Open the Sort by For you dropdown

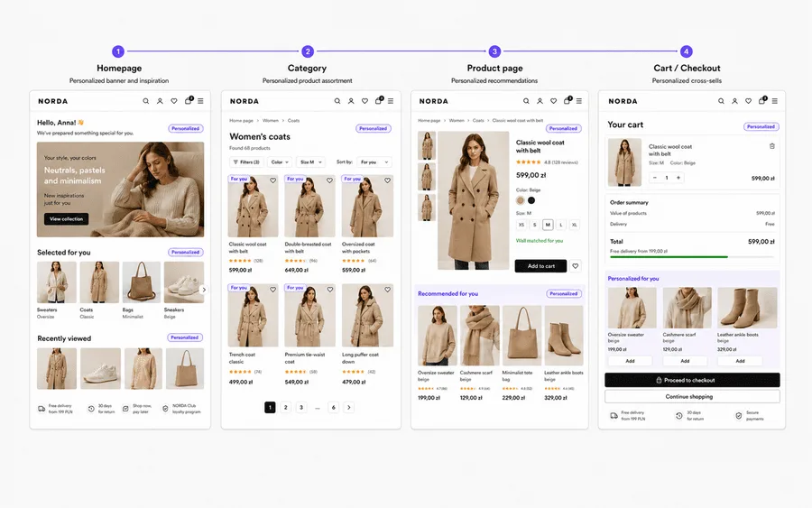point(374,162)
